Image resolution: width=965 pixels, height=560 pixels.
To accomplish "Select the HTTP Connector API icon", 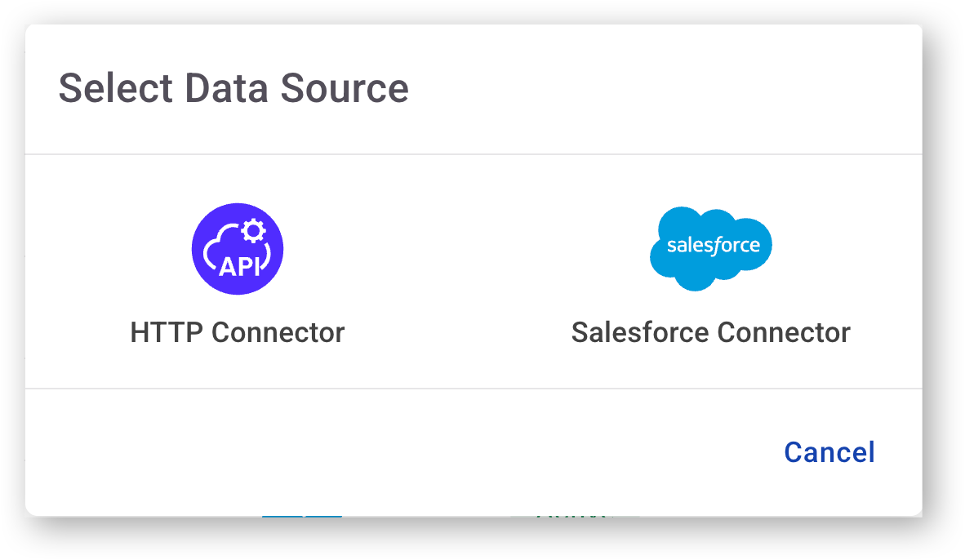I will point(237,248).
